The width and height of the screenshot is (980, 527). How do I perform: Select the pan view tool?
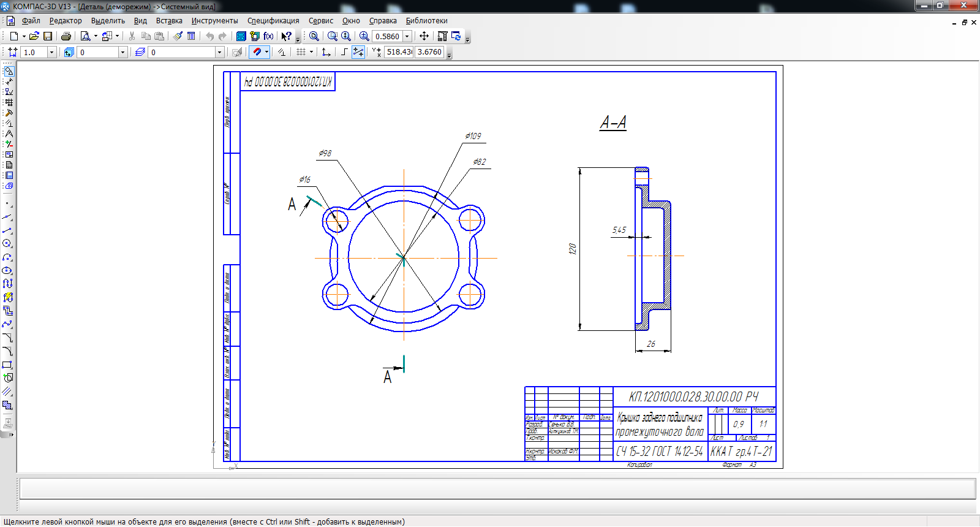(424, 36)
